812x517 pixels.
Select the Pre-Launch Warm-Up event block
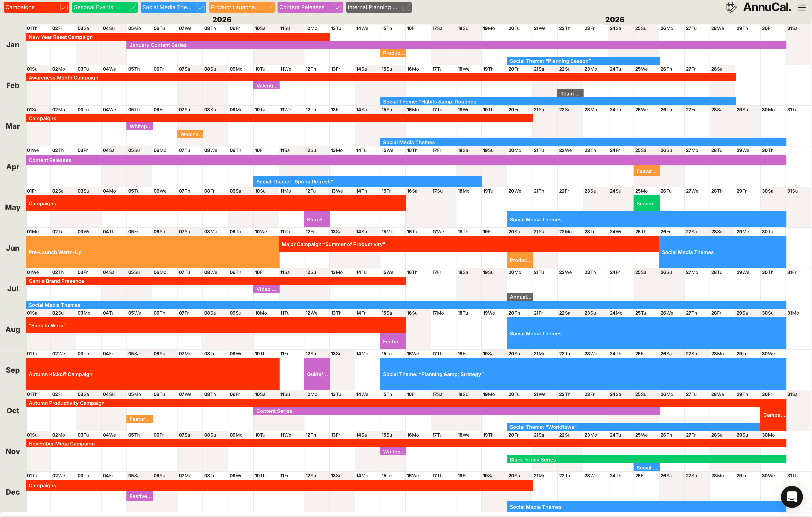click(152, 252)
